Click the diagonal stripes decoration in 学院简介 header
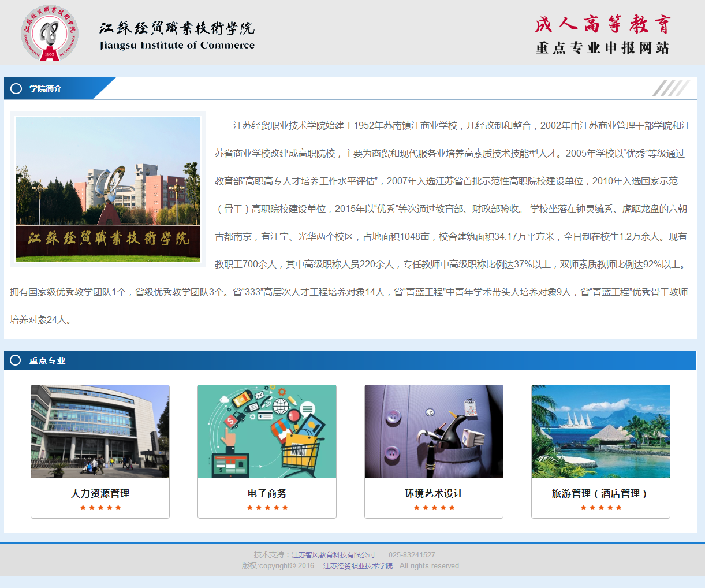Viewport: 705px width, 588px height. click(670, 88)
